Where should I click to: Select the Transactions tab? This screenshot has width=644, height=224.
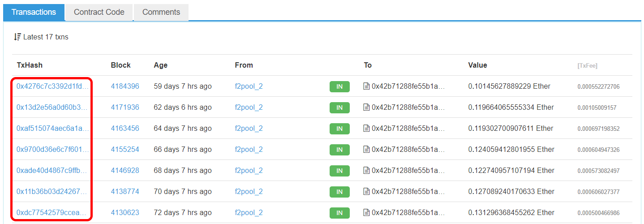[x=34, y=12]
